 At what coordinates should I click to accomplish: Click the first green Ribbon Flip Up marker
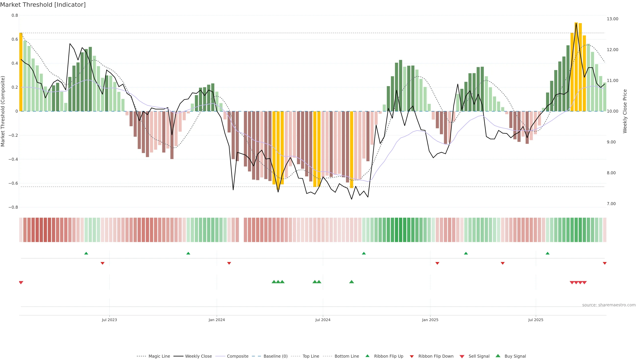(x=86, y=253)
